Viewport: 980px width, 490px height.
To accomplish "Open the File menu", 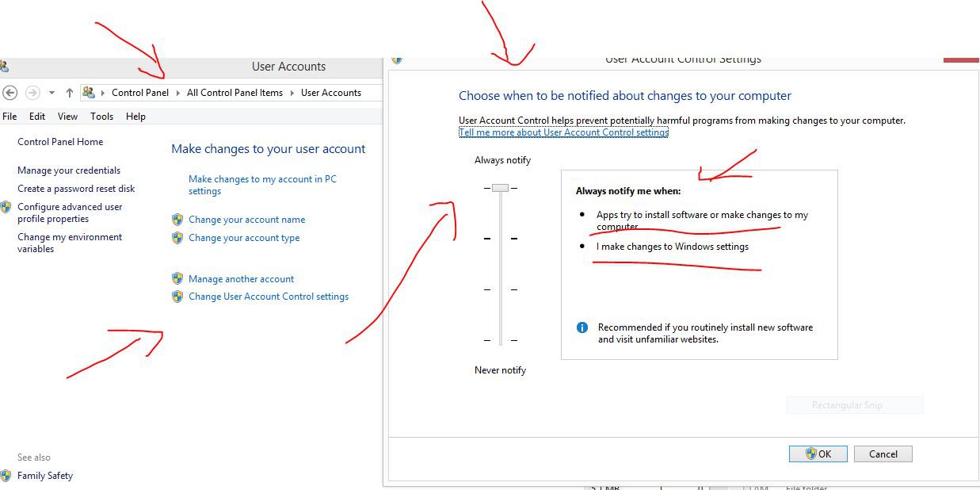I will [10, 117].
